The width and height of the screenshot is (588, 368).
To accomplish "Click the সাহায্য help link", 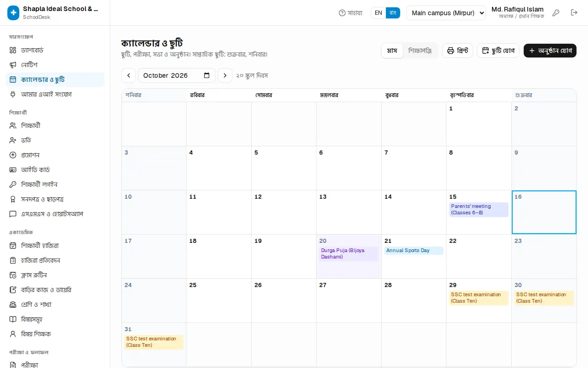I will click(351, 13).
